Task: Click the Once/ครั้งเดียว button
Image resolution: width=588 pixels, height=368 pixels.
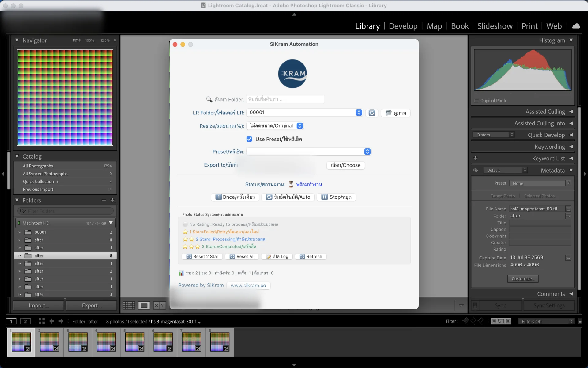Action: (235, 197)
